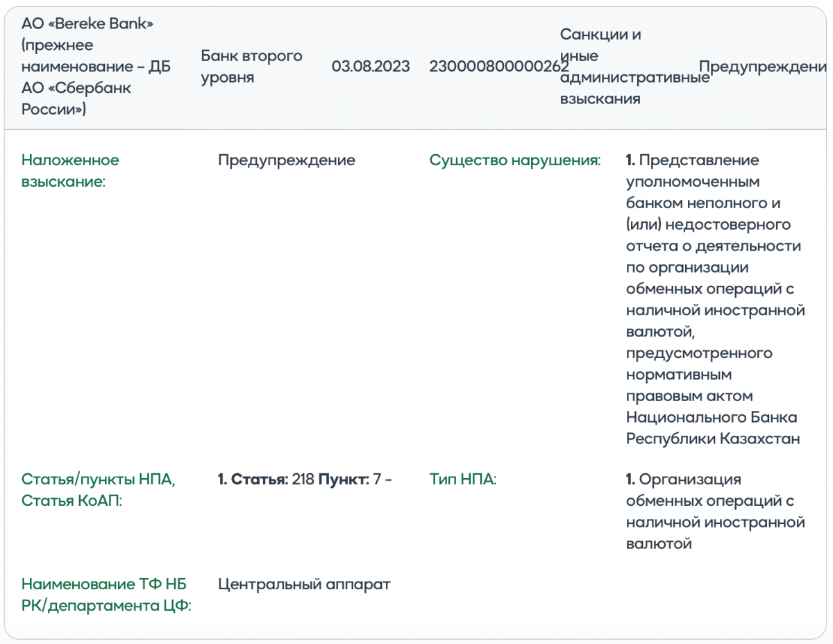Click the date 03.08.2023
Screen dimensions: 833x644
point(371,67)
